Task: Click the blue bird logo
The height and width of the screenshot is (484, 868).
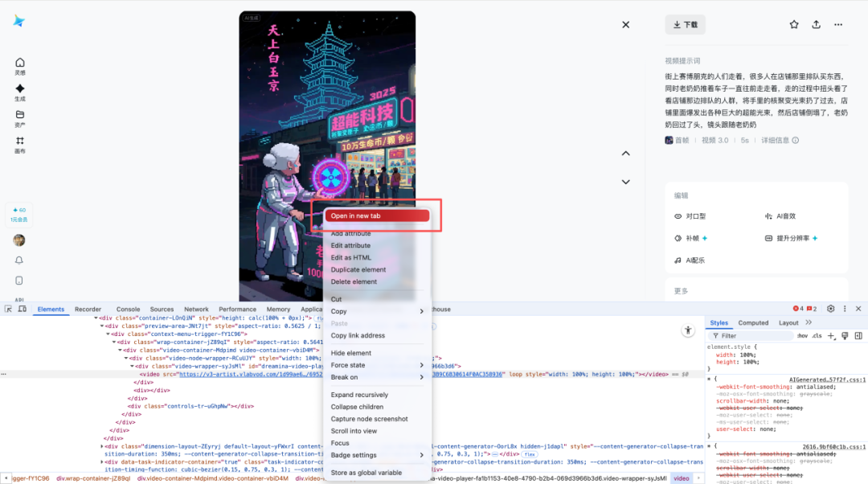Action: pos(18,21)
